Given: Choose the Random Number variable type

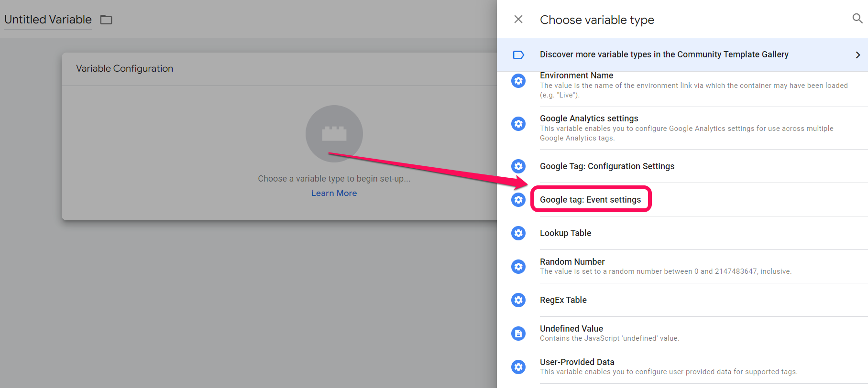Looking at the screenshot, I should pyautogui.click(x=572, y=262).
